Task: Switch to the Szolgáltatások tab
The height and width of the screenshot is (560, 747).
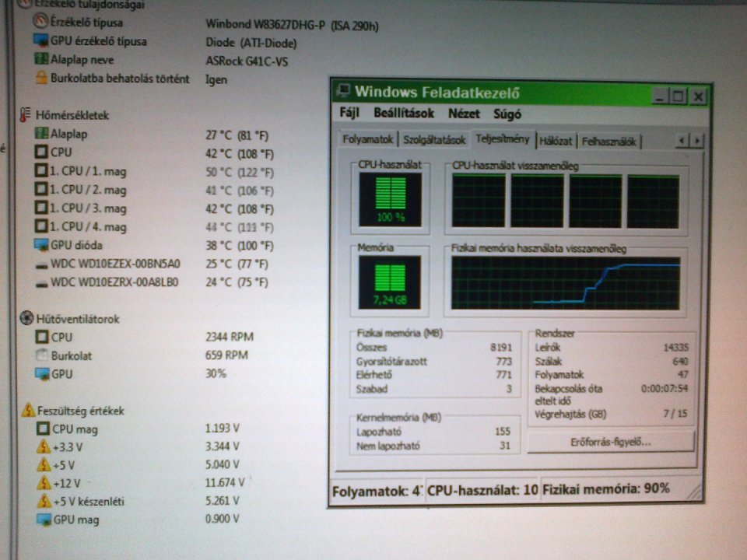Action: point(434,140)
